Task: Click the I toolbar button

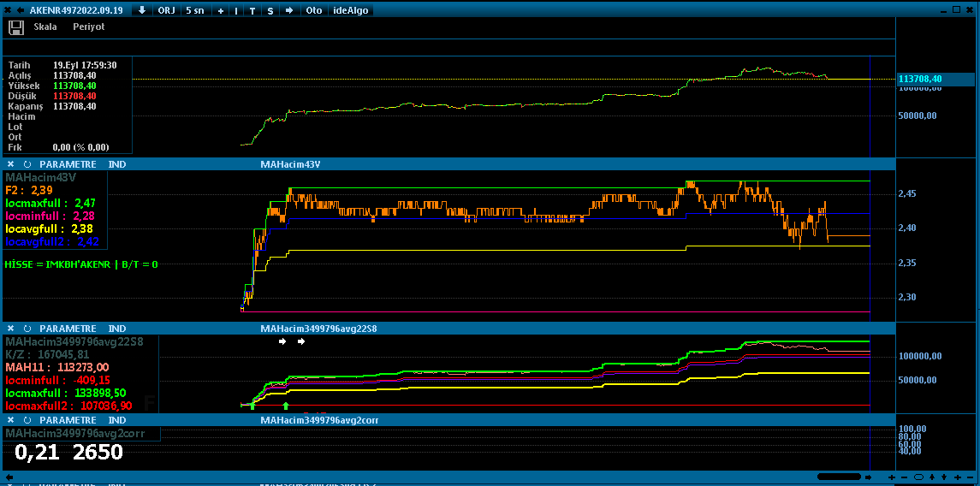Action: click(236, 11)
